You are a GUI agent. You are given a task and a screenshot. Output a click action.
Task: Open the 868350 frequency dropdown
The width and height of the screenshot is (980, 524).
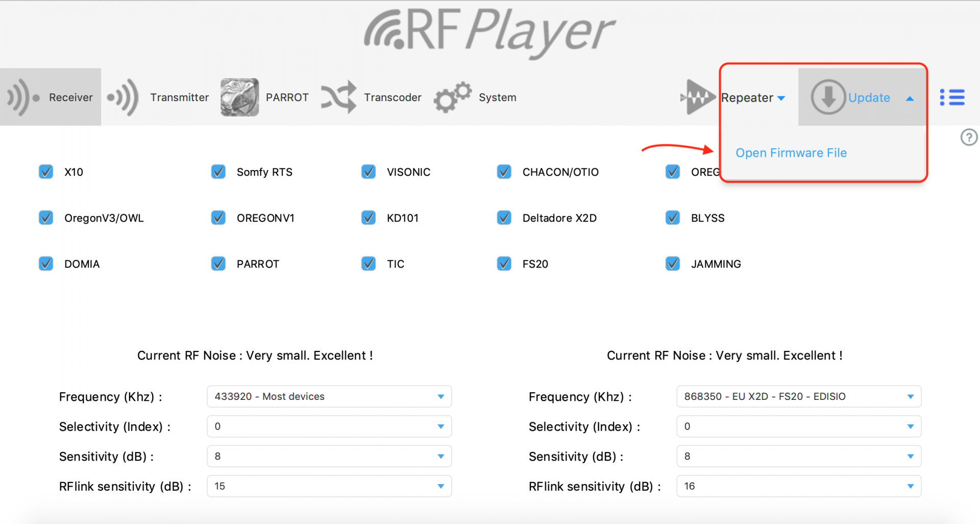click(x=799, y=397)
